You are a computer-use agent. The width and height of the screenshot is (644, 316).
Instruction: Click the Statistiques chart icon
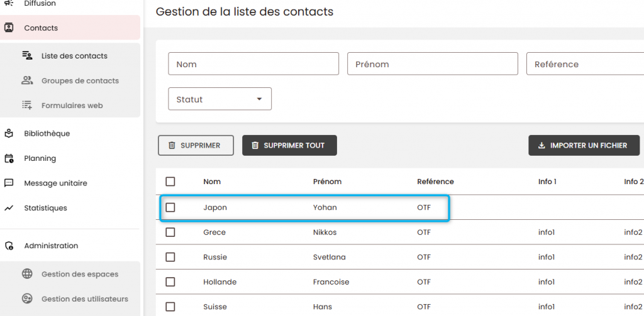pyautogui.click(x=9, y=208)
